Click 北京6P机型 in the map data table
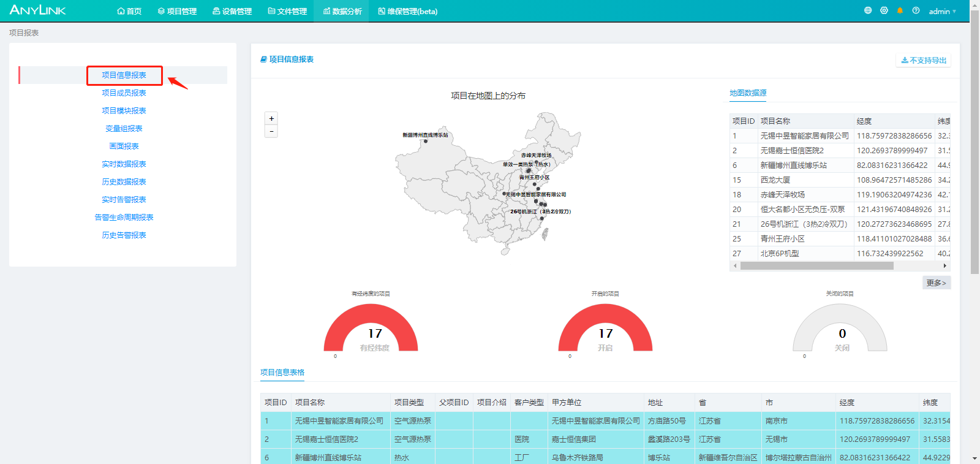This screenshot has height=464, width=980. coord(780,253)
